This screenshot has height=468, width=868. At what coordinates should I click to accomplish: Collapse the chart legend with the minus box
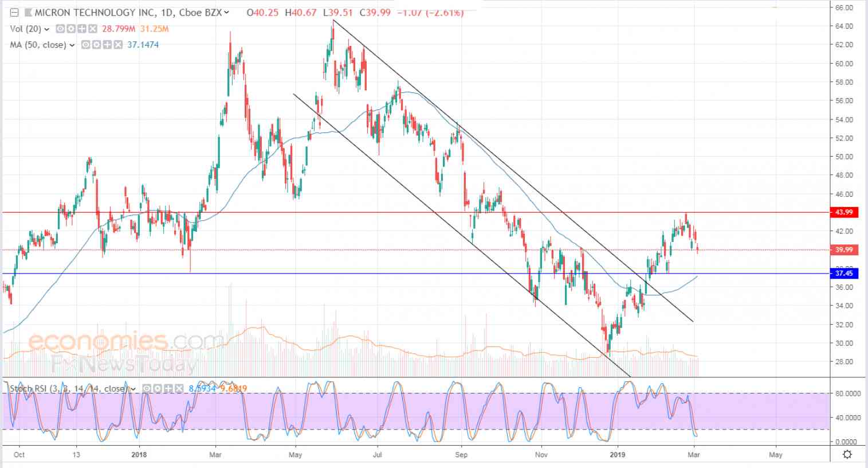click(x=14, y=12)
